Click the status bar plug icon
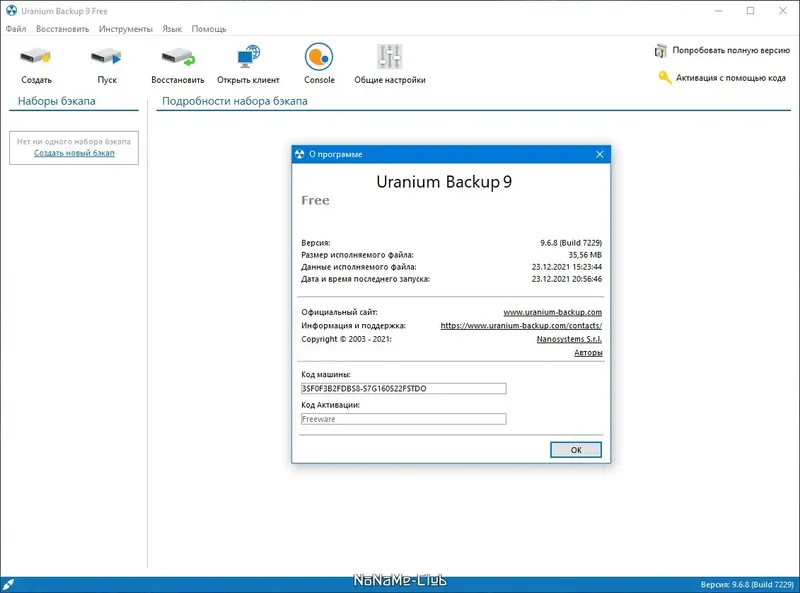 coord(9,584)
